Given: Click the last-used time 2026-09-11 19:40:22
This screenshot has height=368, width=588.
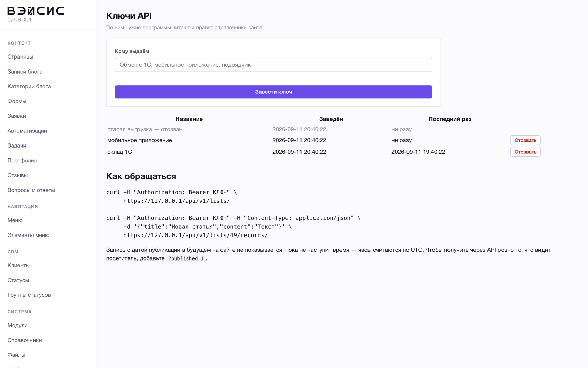Looking at the screenshot, I should point(418,152).
